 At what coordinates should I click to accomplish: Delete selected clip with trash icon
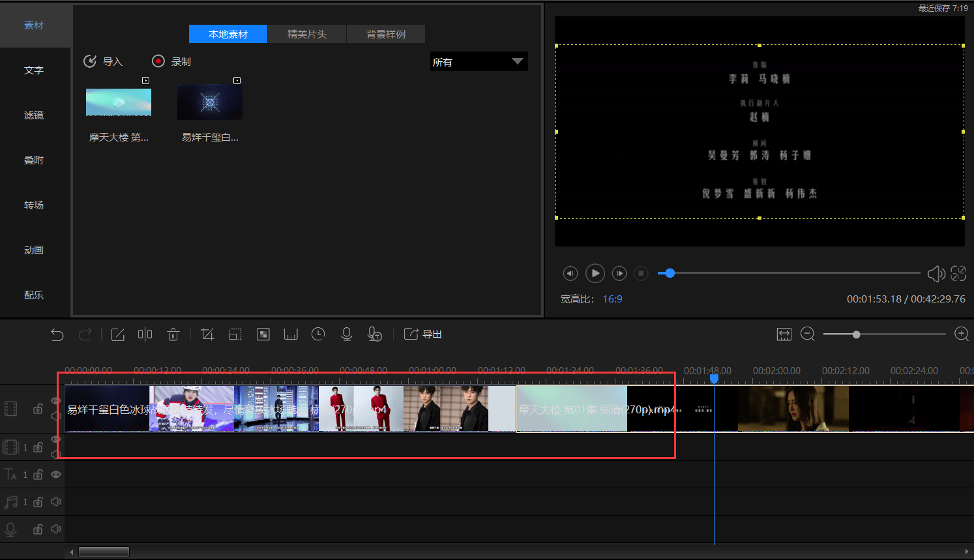point(173,334)
